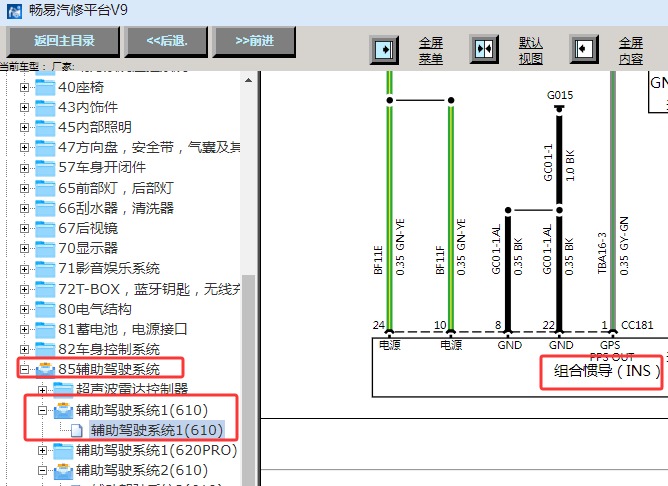Select the 40座椅 folder icon
Screen dimensions: 668x486
[x=45, y=87]
